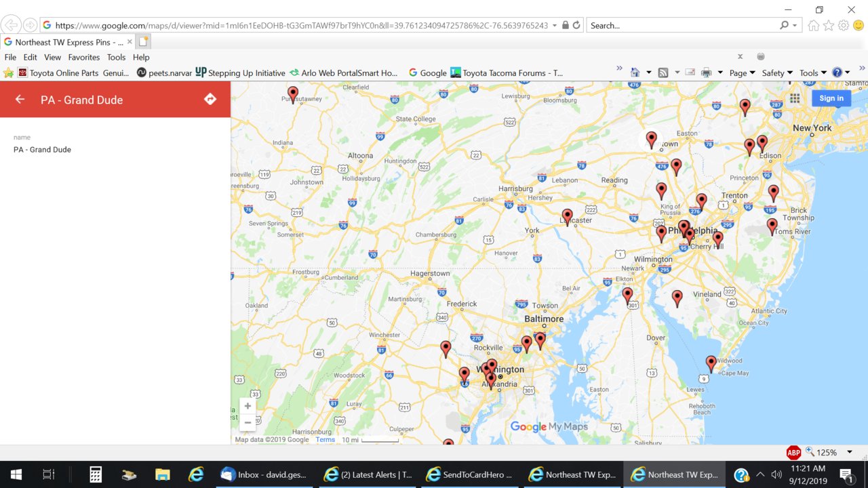
Task: Open IE settings gear icon
Action: click(x=844, y=25)
